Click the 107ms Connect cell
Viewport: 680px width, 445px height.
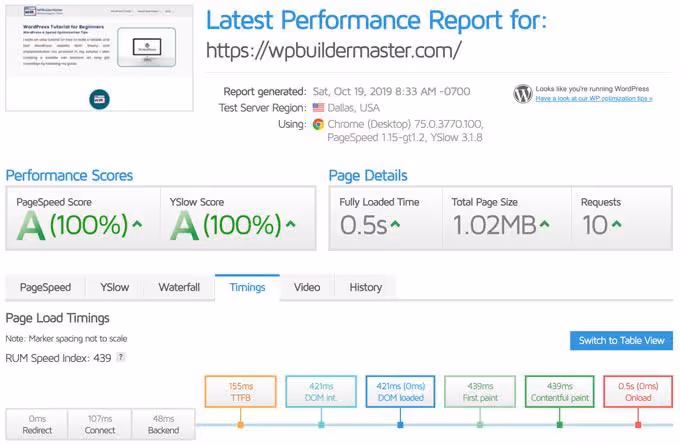(x=100, y=424)
